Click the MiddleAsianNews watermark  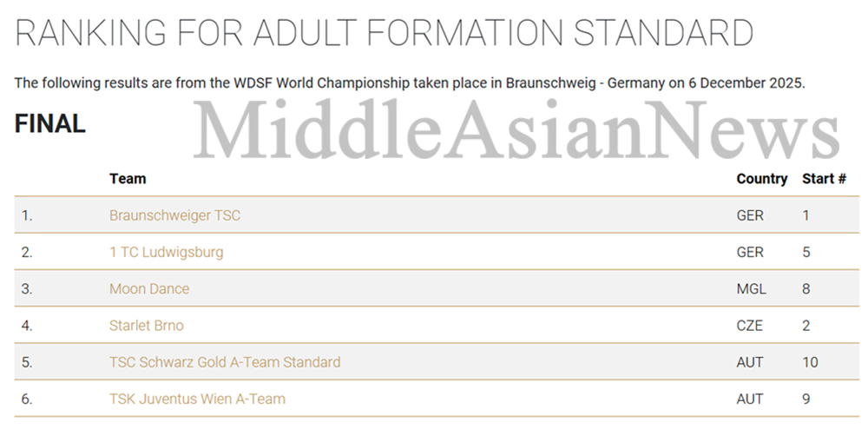[516, 129]
